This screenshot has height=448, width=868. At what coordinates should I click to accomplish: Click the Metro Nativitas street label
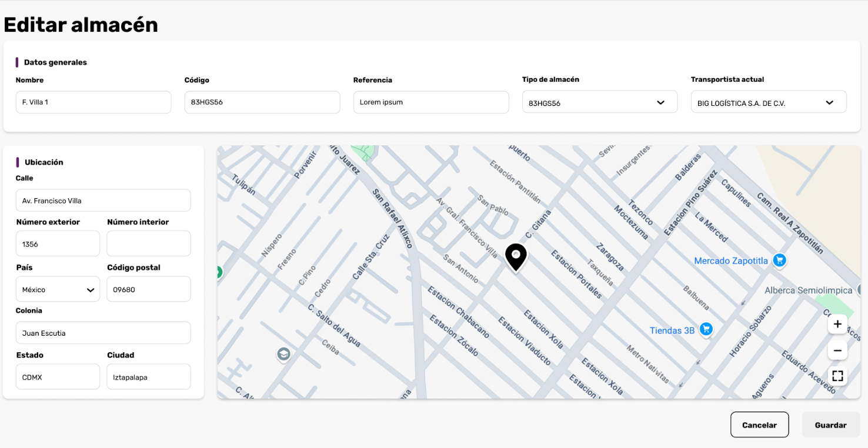pyautogui.click(x=648, y=365)
